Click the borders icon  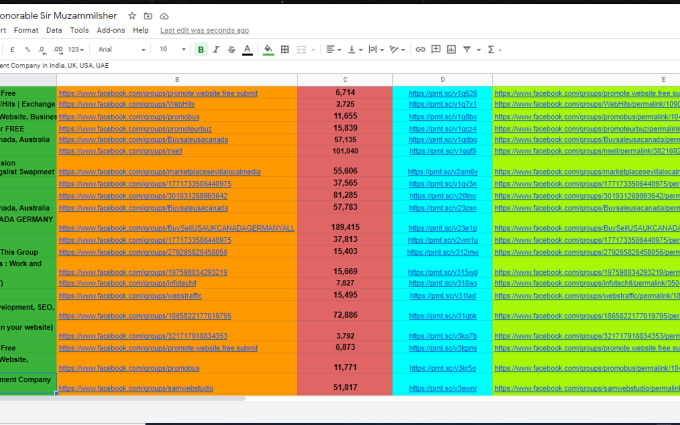[x=287, y=49]
